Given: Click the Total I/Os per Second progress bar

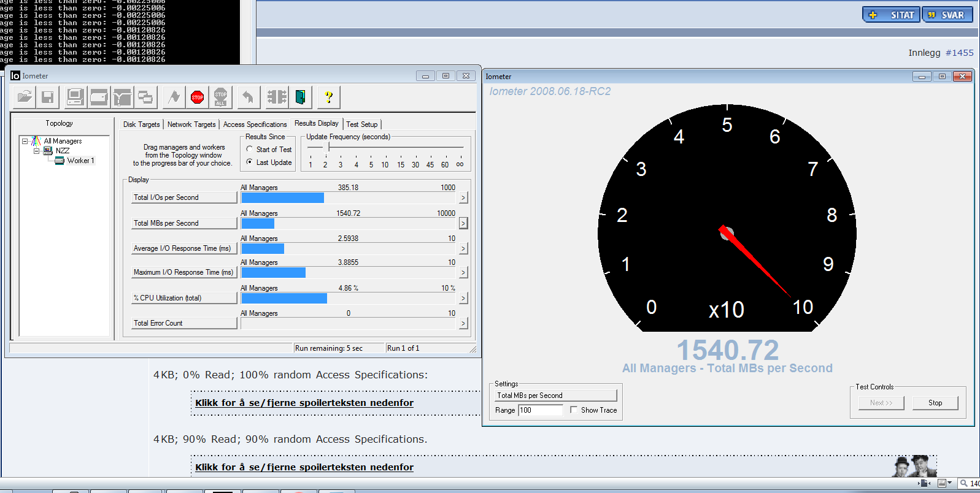Looking at the screenshot, I should (x=349, y=197).
